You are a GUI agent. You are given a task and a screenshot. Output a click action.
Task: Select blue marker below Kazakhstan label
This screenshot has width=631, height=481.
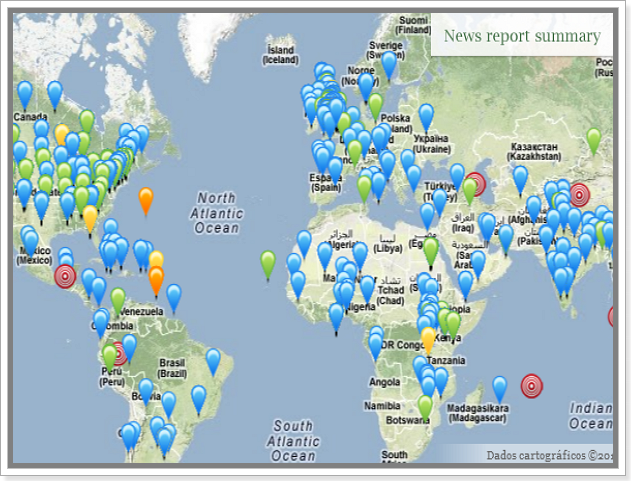click(x=520, y=180)
